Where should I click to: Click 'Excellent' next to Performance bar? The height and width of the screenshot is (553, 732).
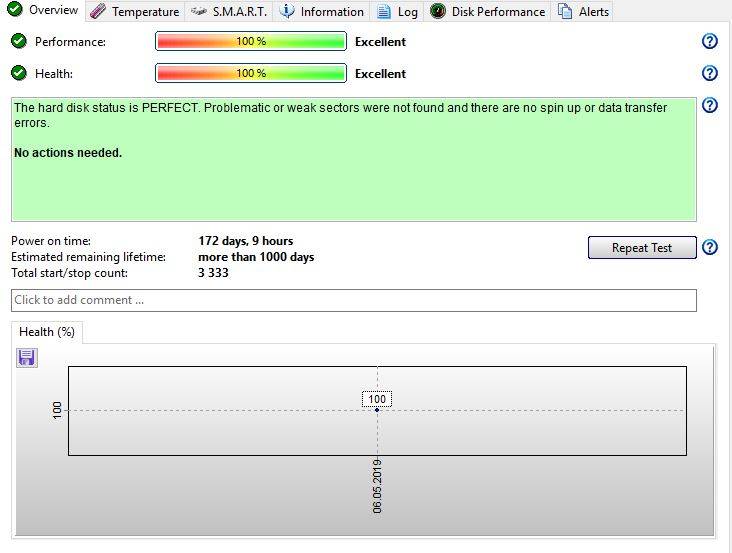coord(380,42)
